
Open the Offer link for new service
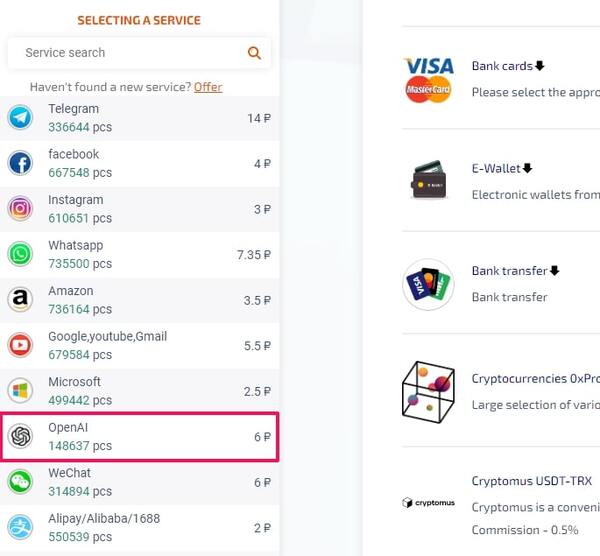[x=208, y=87]
